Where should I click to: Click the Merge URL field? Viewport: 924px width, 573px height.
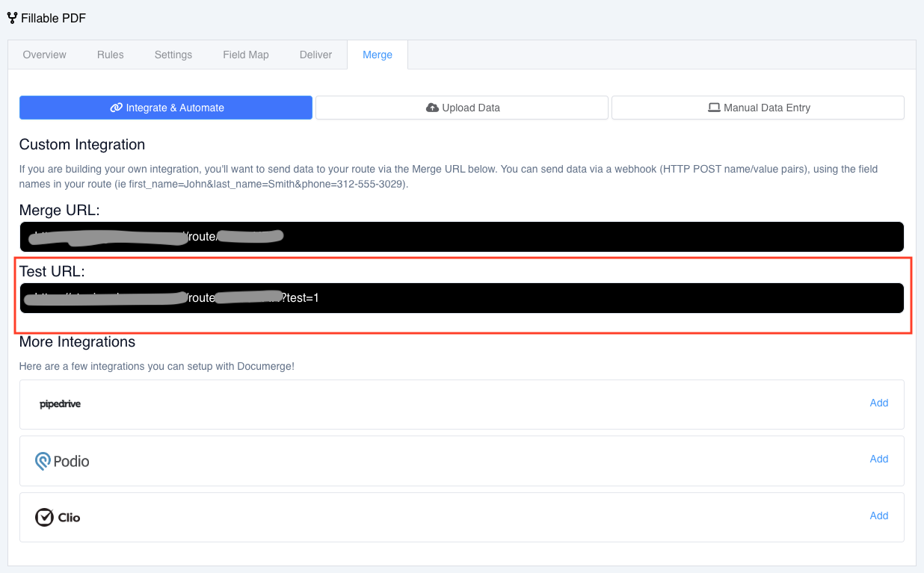tap(462, 237)
